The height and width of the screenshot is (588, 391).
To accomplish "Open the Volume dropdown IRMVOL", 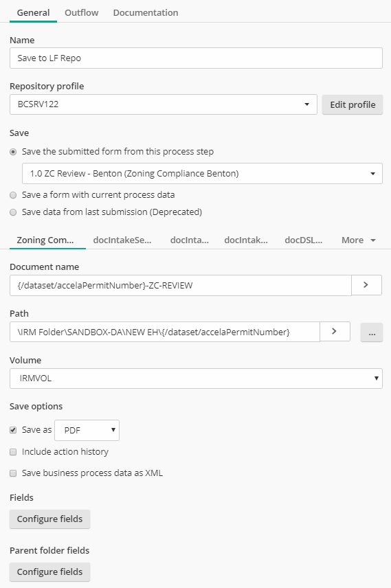I will [x=196, y=378].
